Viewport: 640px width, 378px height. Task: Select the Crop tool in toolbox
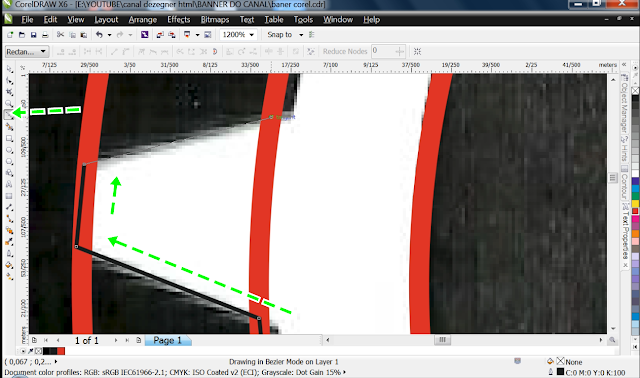click(9, 92)
